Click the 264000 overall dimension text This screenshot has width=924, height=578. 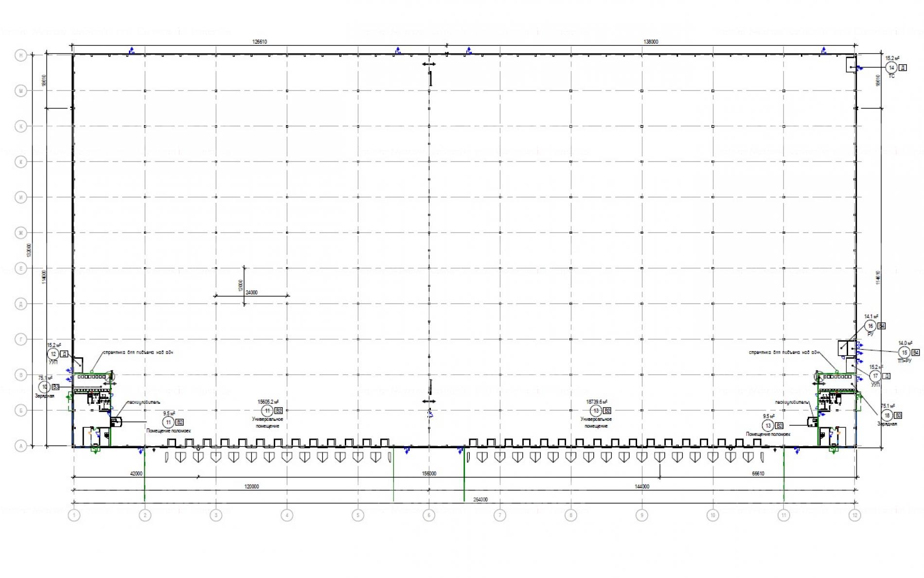click(480, 500)
